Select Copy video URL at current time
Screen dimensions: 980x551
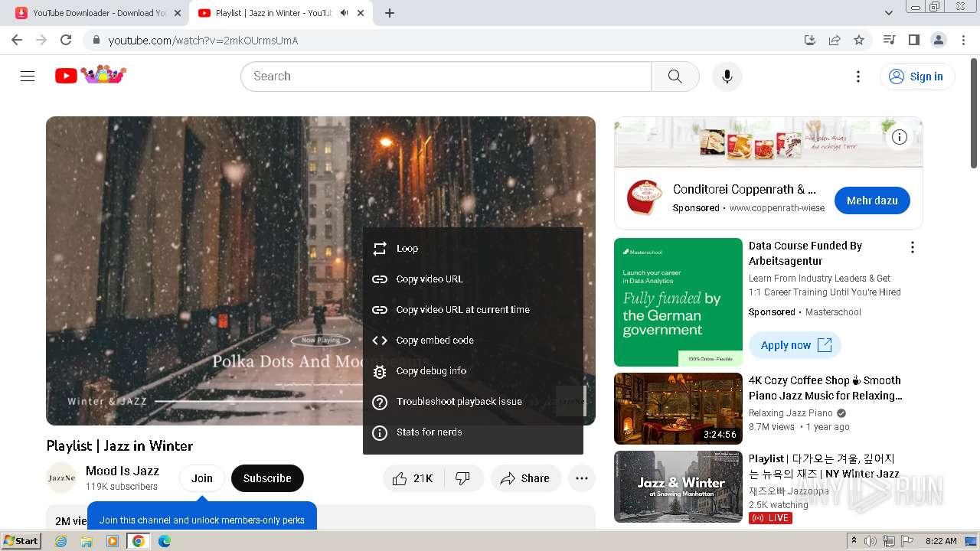tap(473, 310)
